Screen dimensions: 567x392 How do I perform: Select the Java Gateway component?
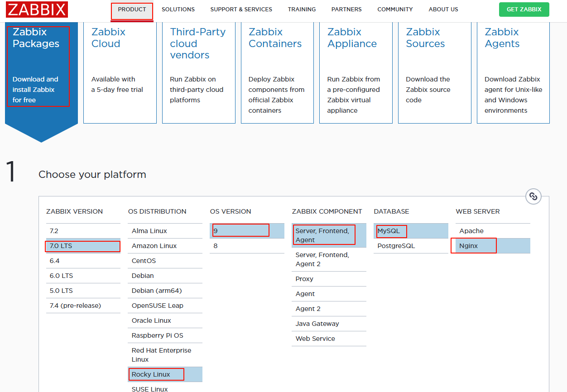click(x=329, y=324)
